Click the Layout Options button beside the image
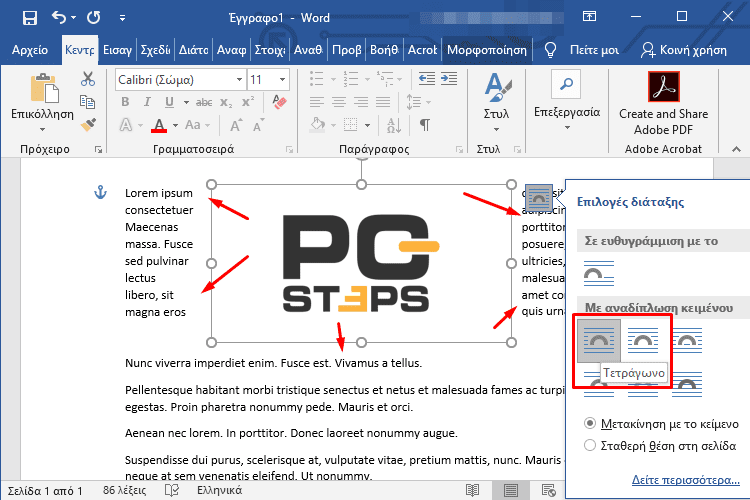This screenshot has width=750, height=500. 539,195
